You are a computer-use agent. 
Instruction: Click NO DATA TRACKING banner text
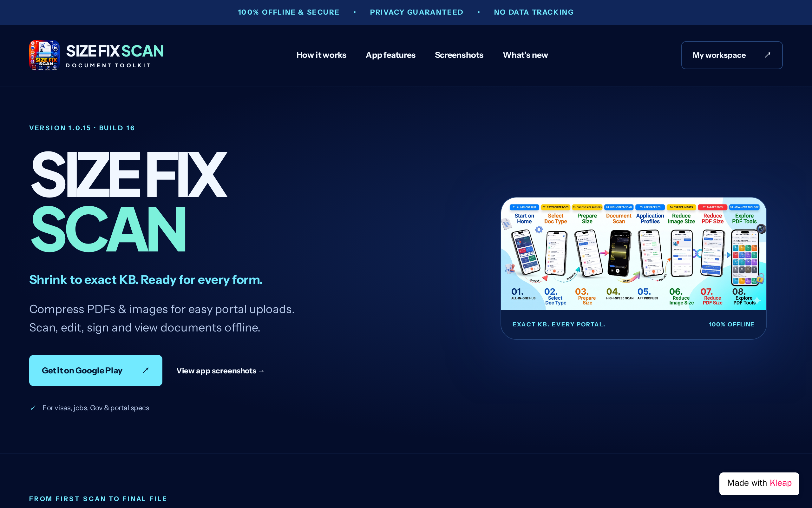[534, 12]
